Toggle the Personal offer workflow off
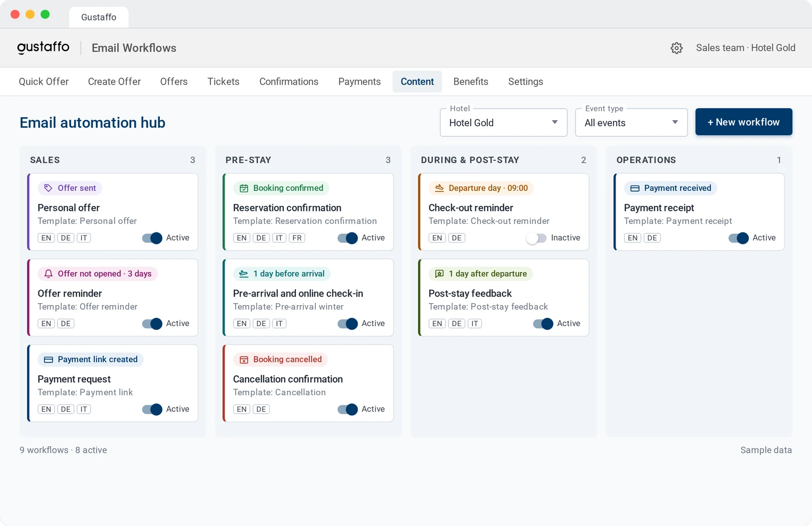This screenshot has height=526, width=812. pyautogui.click(x=152, y=238)
